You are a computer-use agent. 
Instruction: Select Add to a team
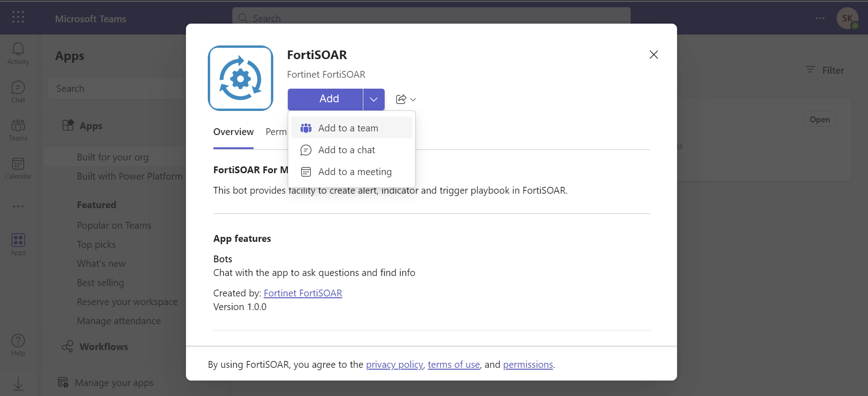348,128
